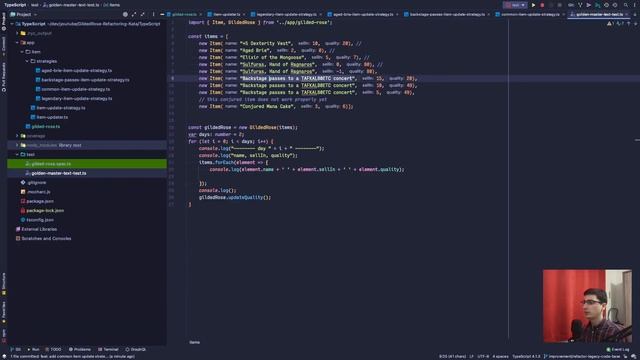Toggle the Project side tool window stripe button
The width and height of the screenshot is (640, 360).
(x=4, y=21)
